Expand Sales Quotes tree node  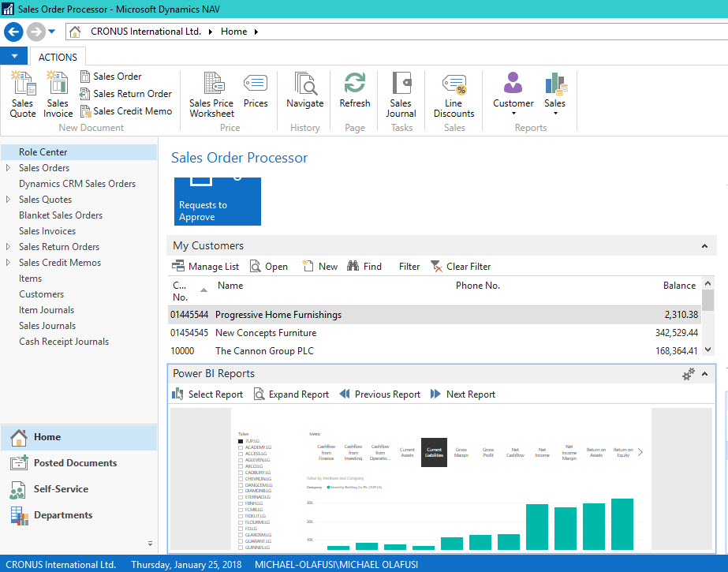coord(8,199)
